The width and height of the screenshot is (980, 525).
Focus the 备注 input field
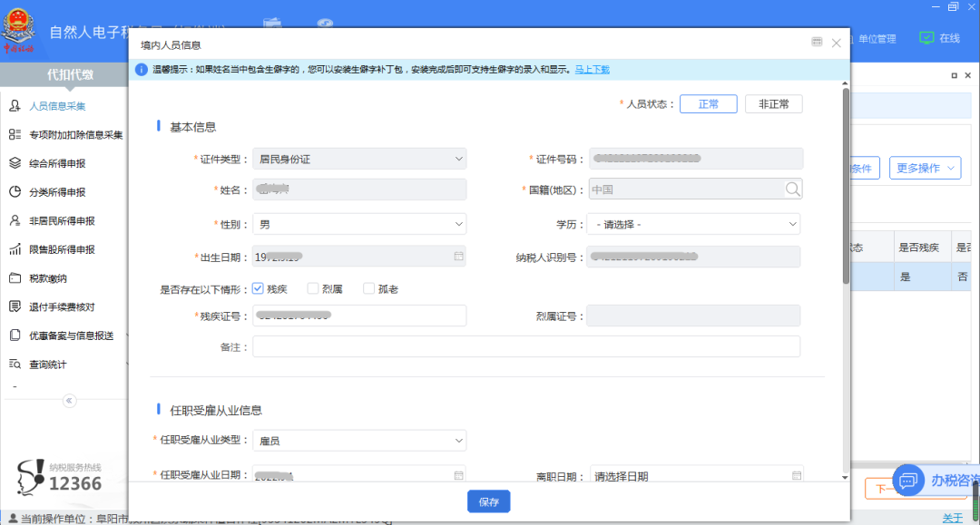pos(526,346)
